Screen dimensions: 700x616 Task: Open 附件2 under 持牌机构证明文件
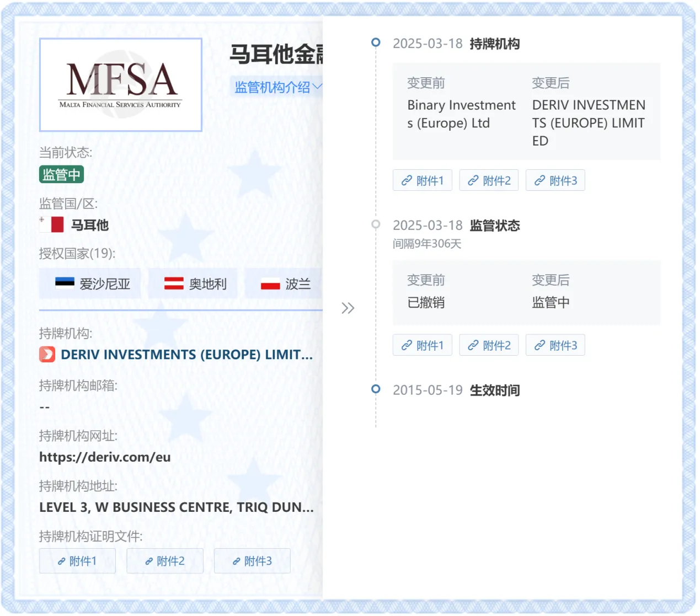coord(165,561)
